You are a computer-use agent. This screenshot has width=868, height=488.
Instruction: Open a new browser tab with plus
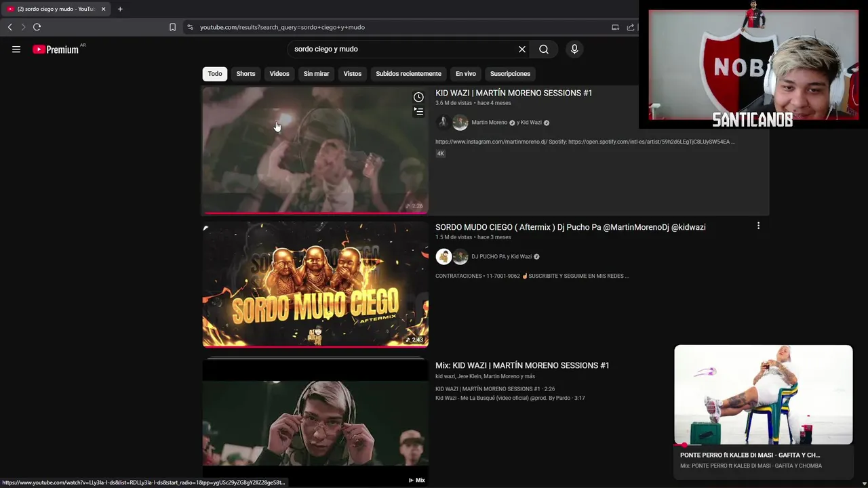point(120,9)
